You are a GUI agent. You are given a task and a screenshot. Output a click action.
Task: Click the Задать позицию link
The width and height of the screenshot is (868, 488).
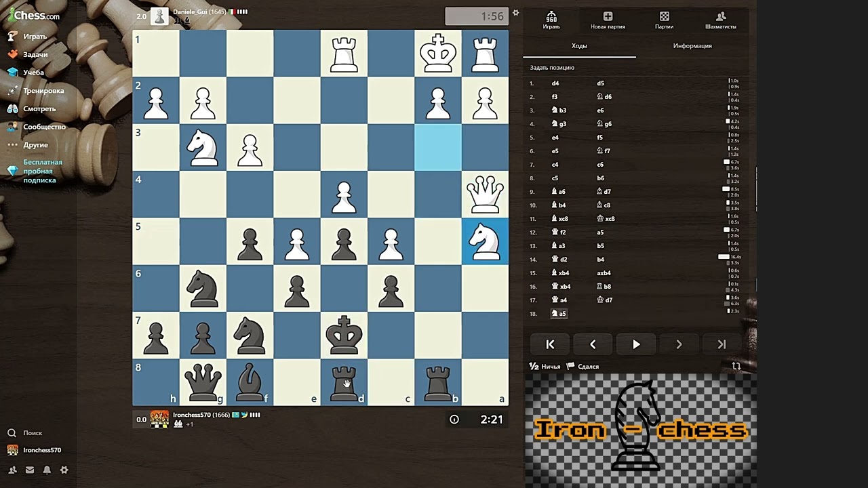click(552, 68)
